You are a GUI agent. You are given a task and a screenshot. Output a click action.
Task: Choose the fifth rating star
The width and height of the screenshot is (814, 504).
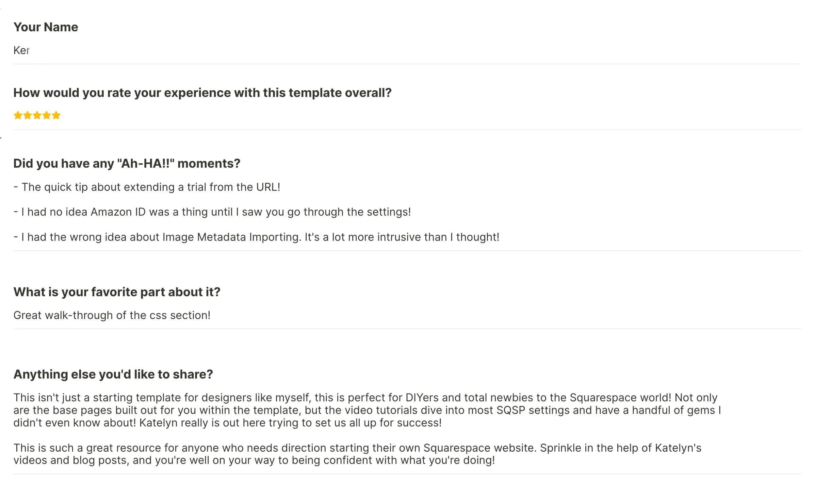coord(56,116)
